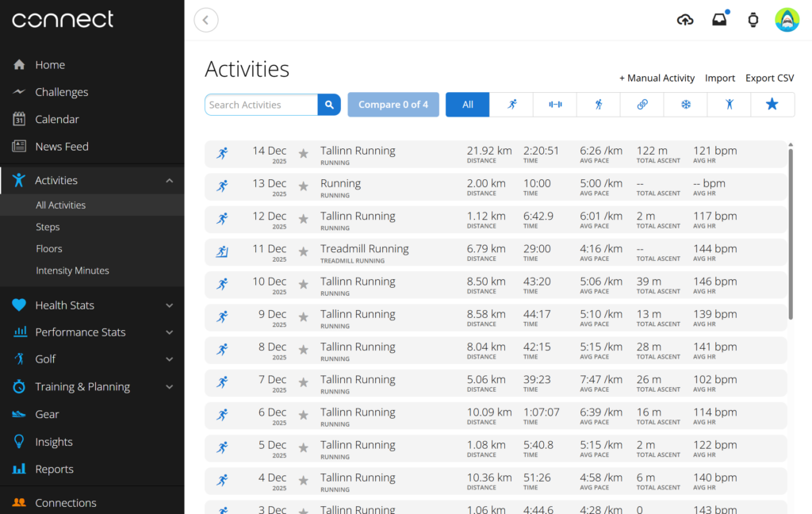The height and width of the screenshot is (514, 812).
Task: Open the snow sports activity filter
Action: pos(685,104)
